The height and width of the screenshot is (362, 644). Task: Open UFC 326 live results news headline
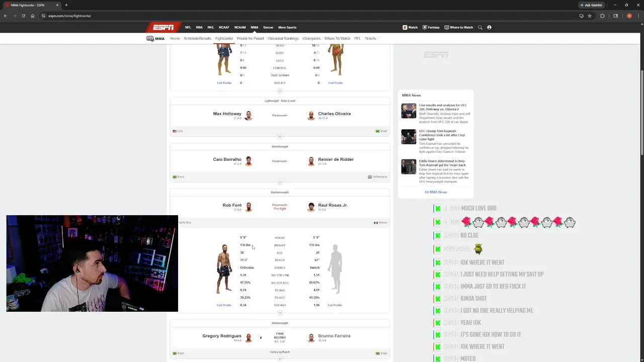tap(443, 107)
